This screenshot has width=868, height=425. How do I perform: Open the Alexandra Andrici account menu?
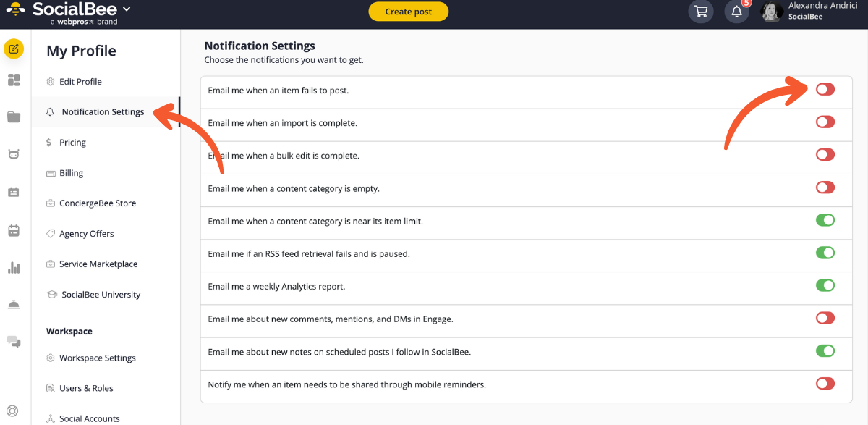(x=803, y=12)
